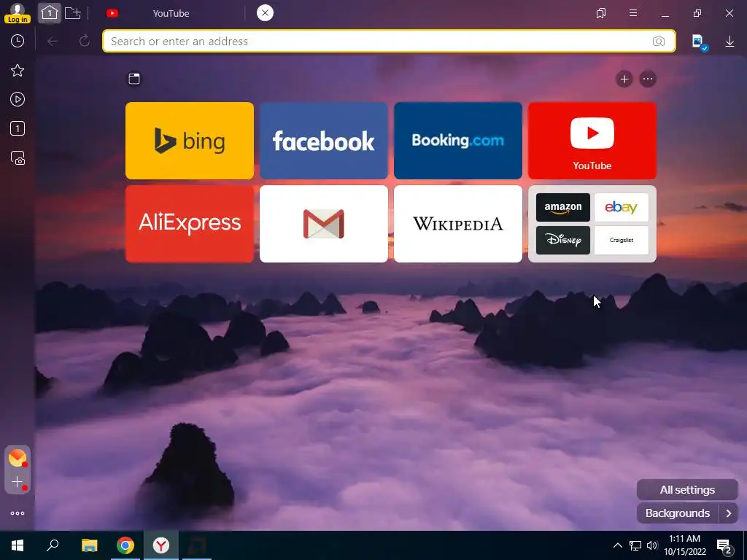
Task: Open the Log in profile icon
Action: [18, 13]
